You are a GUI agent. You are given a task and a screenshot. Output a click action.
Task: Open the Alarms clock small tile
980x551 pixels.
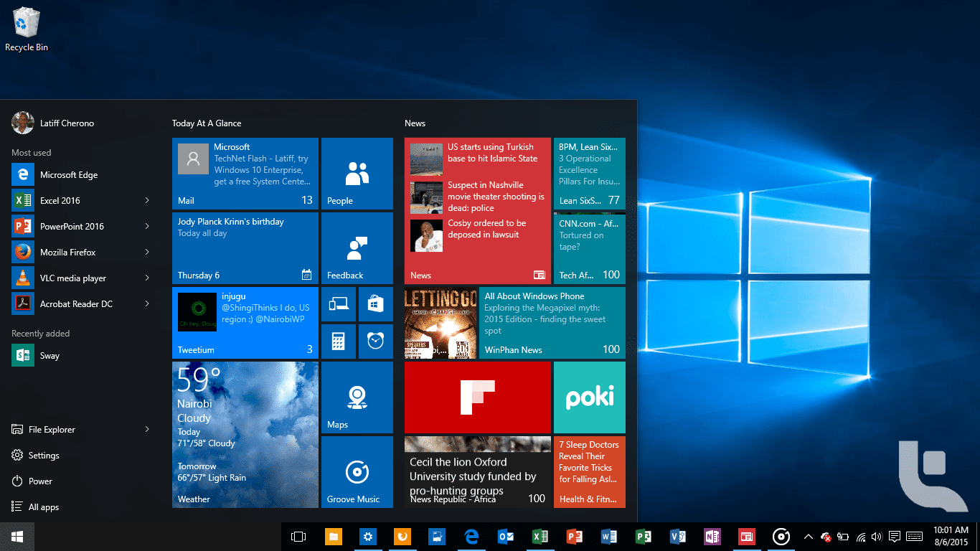376,342
